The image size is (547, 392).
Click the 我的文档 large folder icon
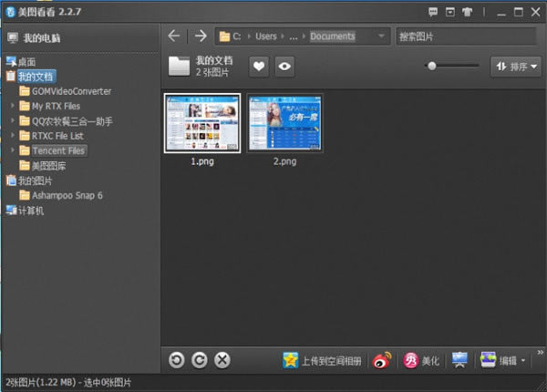pos(179,66)
